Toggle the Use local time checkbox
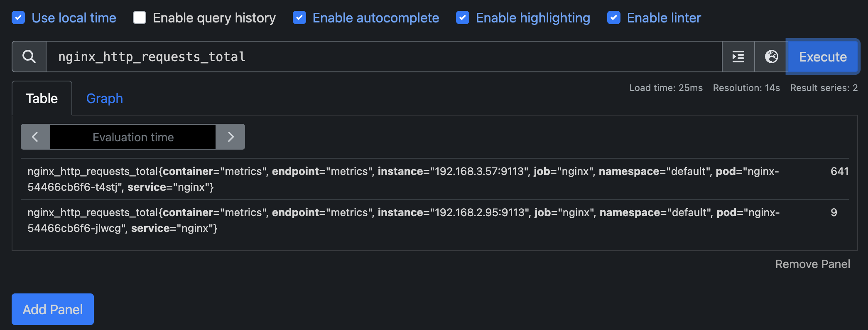 coord(18,18)
